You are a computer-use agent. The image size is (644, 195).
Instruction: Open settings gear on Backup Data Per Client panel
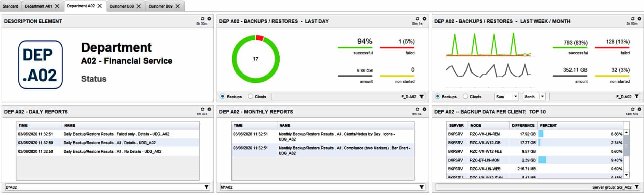tap(639, 109)
